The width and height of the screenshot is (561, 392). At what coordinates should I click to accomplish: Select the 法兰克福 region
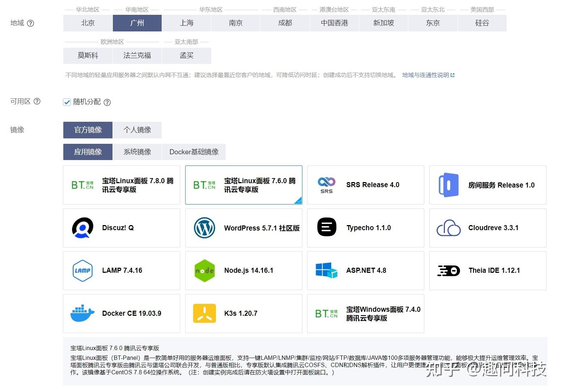pos(137,56)
